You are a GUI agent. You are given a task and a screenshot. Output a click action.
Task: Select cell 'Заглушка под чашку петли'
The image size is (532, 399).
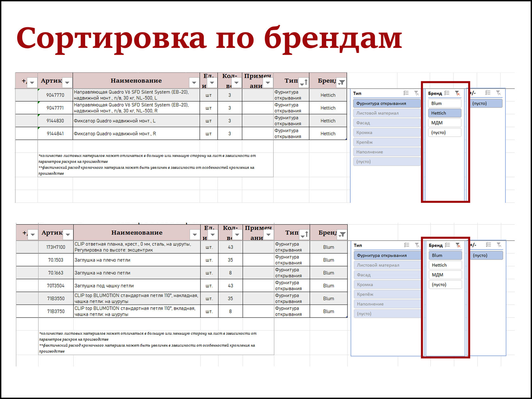pyautogui.click(x=137, y=286)
